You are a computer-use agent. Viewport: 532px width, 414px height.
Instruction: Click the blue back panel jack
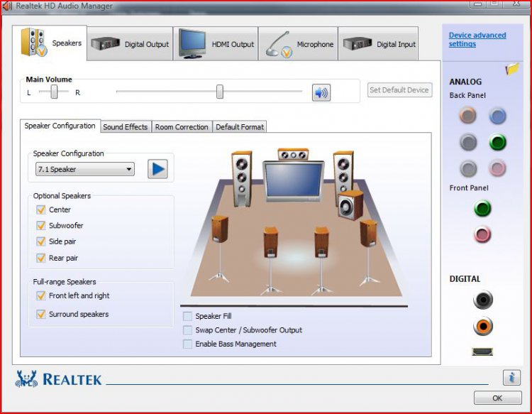497,116
